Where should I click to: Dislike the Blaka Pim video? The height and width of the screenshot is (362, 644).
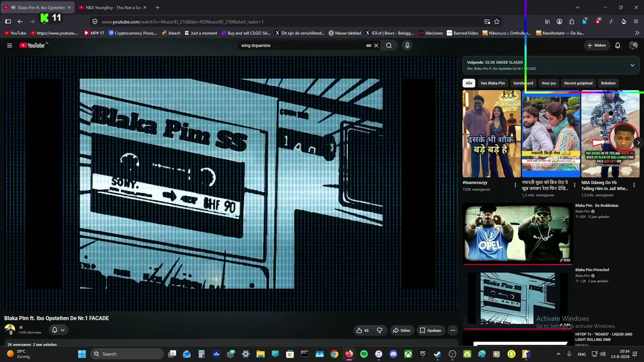point(380,330)
